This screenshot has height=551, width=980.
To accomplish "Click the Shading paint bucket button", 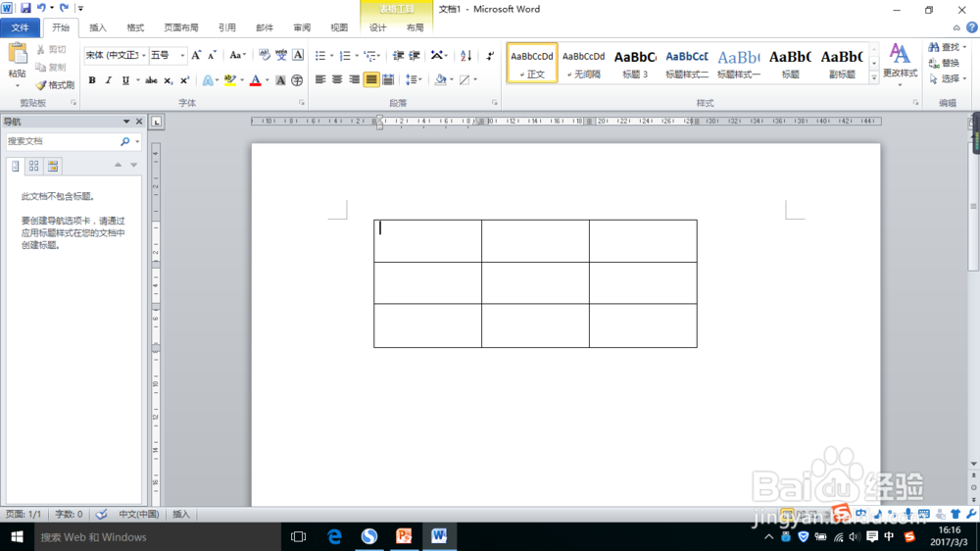I will (x=441, y=79).
